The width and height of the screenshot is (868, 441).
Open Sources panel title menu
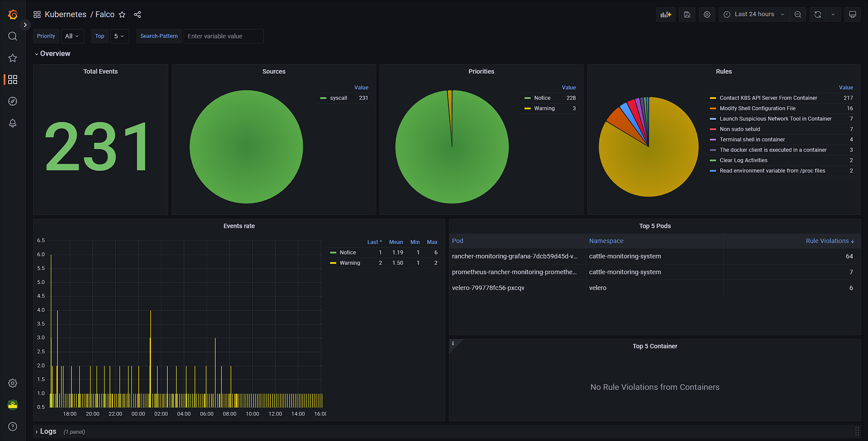point(274,71)
